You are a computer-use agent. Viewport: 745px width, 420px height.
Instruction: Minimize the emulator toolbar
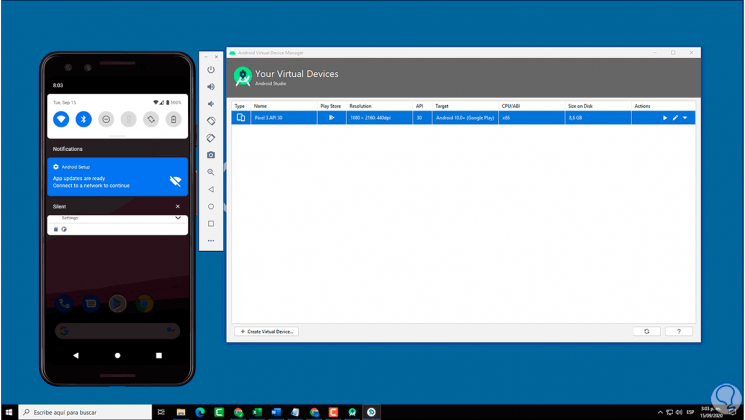(206, 57)
